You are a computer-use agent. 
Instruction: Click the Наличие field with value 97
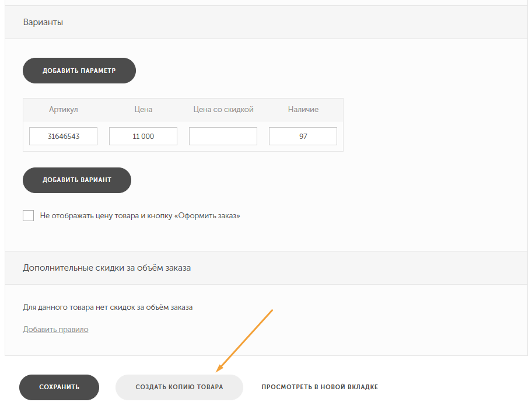[x=303, y=136]
